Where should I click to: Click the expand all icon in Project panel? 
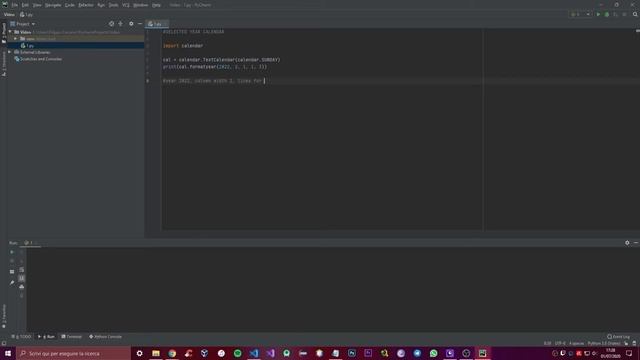click(120, 24)
